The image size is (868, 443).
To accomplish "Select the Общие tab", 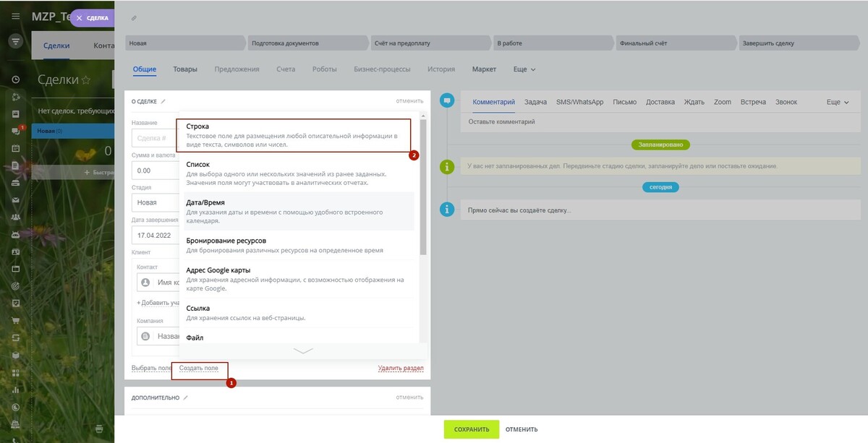I will tap(145, 69).
